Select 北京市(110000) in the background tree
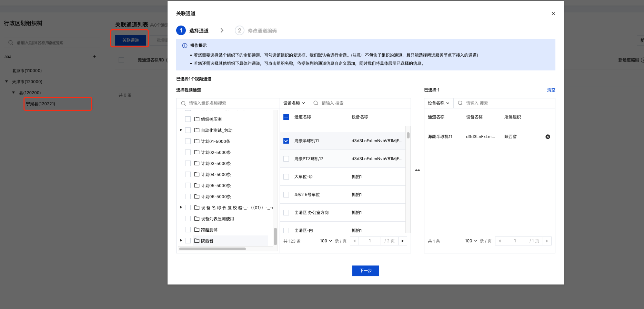This screenshot has width=644, height=309. [27, 71]
